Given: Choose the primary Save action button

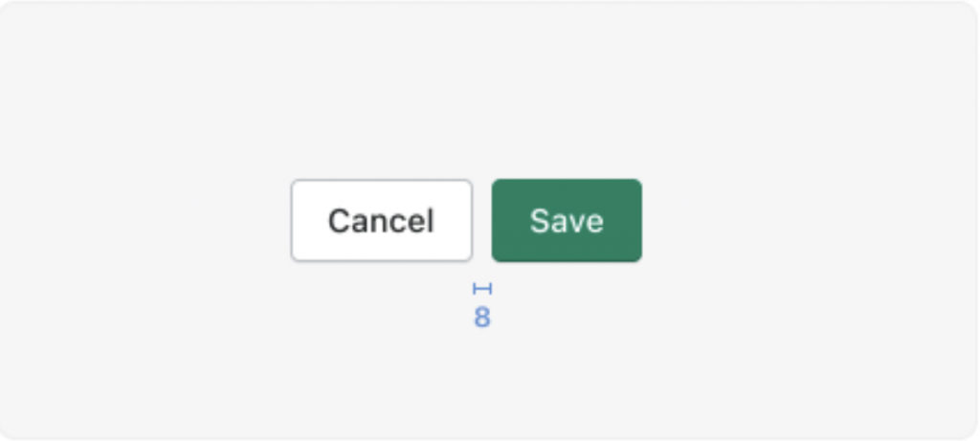Looking at the screenshot, I should point(567,220).
